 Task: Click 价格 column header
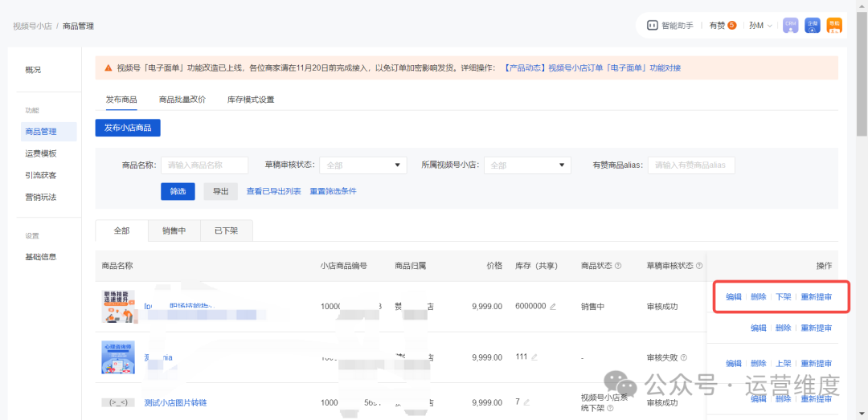coord(494,266)
